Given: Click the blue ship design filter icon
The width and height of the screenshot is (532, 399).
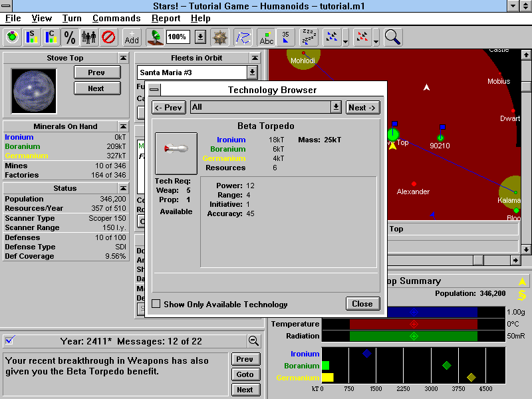Looking at the screenshot, I should [331, 37].
